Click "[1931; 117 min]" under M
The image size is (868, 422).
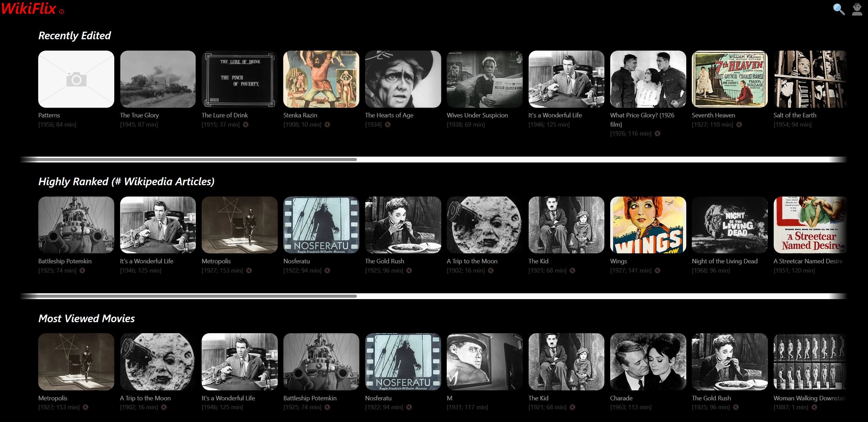point(467,407)
